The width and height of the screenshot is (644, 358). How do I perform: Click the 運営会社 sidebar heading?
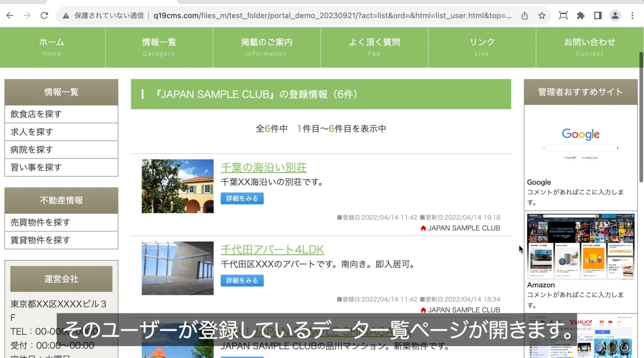[61, 279]
